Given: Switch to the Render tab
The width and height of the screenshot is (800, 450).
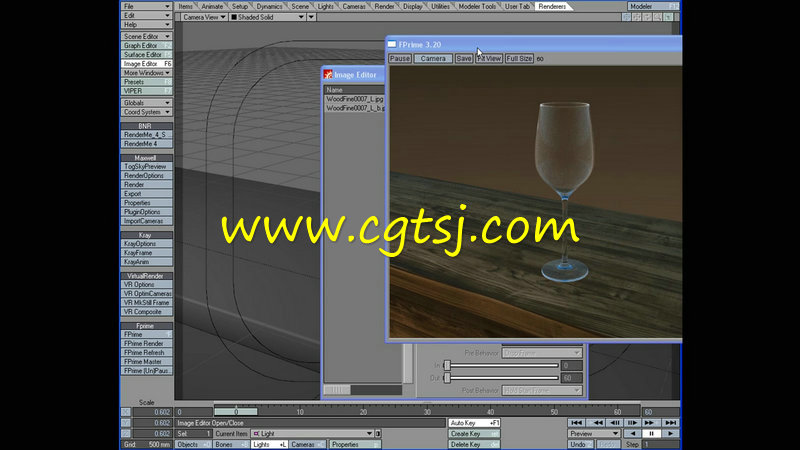Looking at the screenshot, I should (x=384, y=7).
